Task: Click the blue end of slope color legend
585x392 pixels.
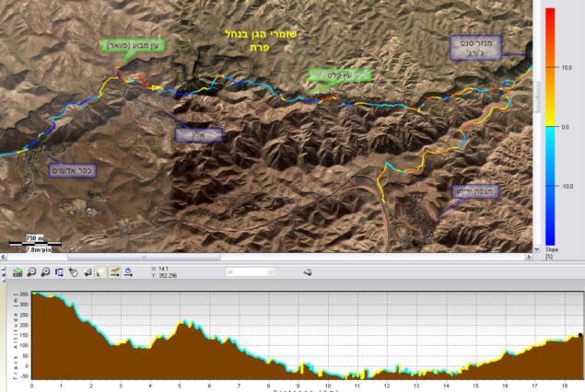Action: tap(550, 239)
